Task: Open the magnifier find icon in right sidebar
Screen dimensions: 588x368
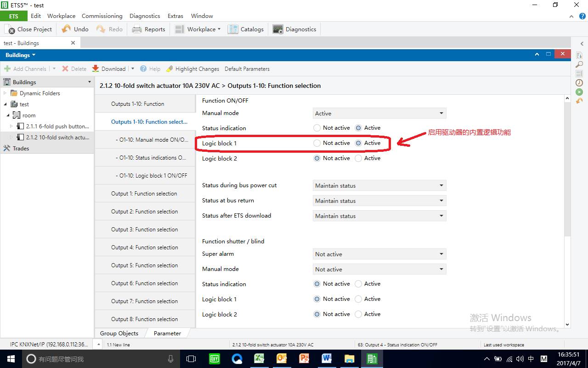Action: point(579,64)
